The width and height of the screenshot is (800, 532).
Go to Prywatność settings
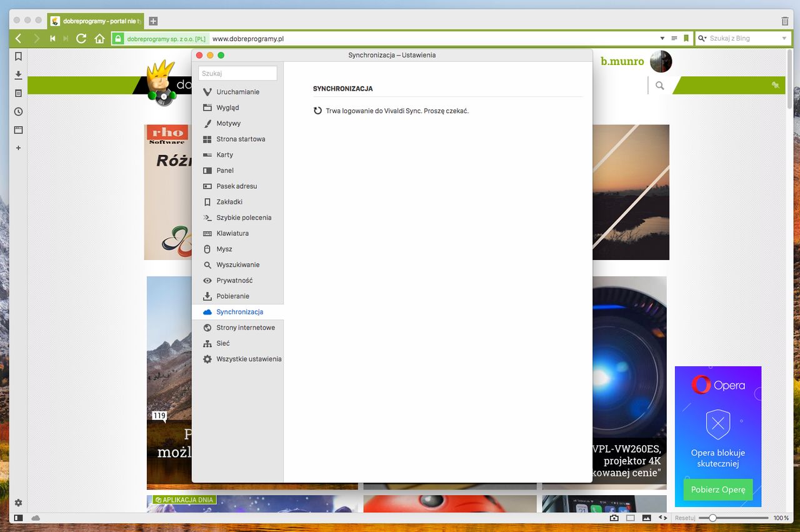[x=237, y=280]
